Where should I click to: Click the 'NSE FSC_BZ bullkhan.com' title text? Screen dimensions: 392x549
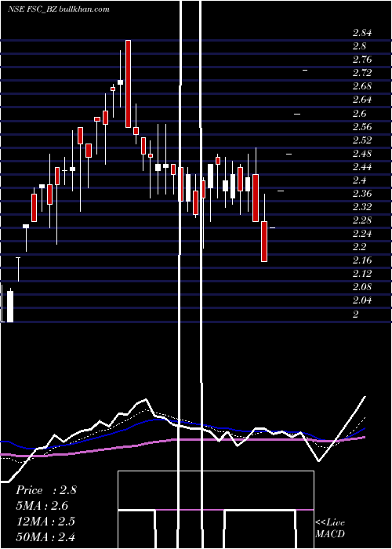click(x=59, y=9)
